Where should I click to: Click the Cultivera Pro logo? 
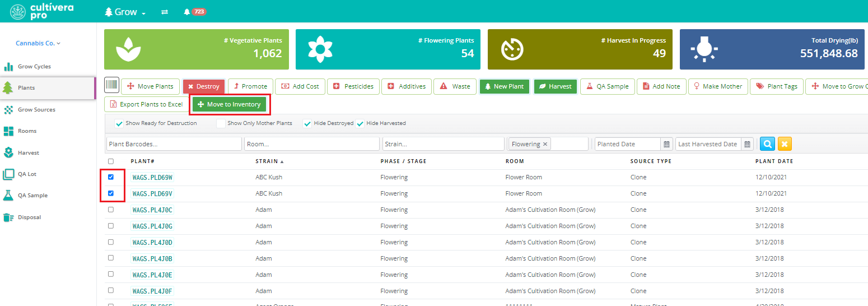pos(41,12)
